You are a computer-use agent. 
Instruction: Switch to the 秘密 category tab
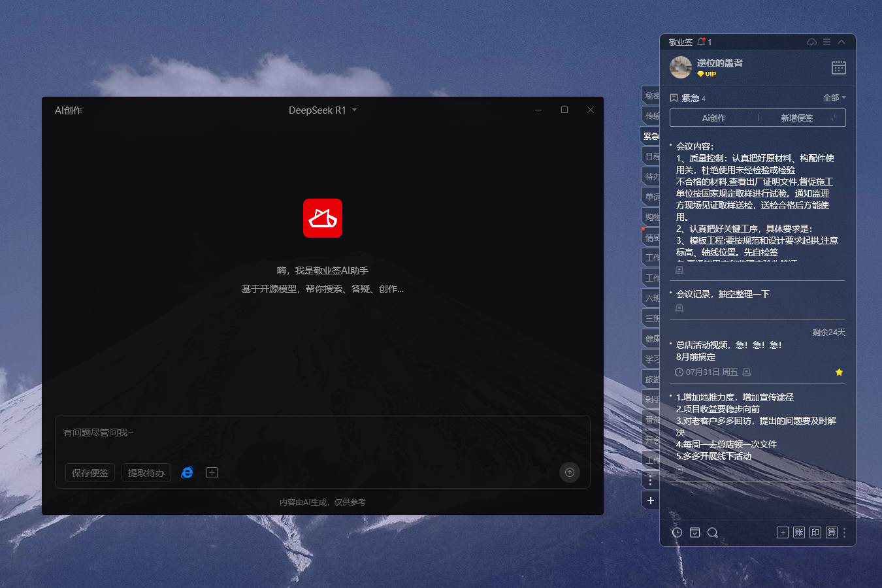point(651,95)
